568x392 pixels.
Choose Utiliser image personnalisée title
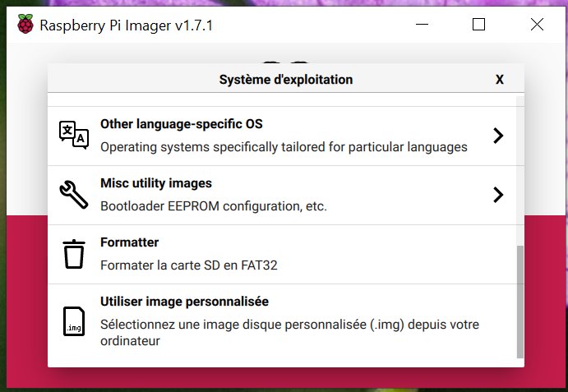184,302
